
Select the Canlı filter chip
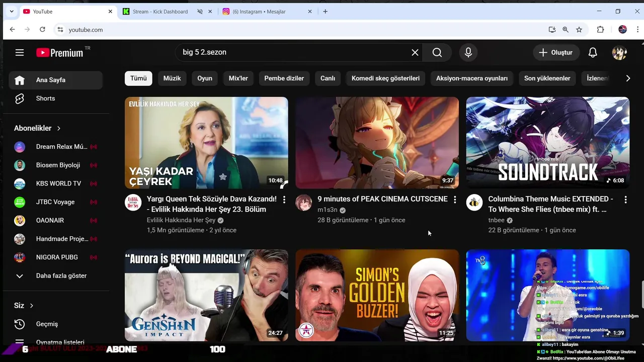coord(328,78)
